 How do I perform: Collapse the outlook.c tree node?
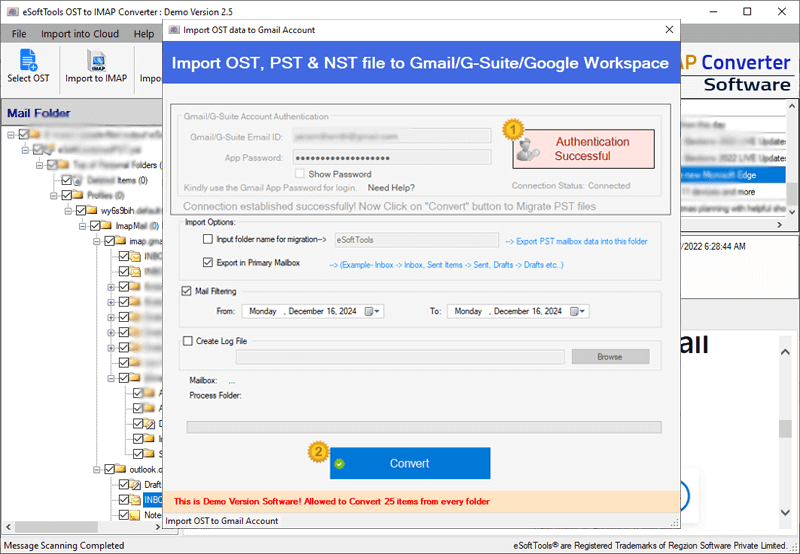click(x=97, y=469)
